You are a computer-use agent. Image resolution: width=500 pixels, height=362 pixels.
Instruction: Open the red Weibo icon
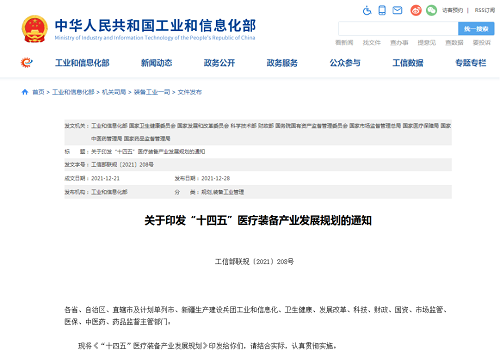pyautogui.click(x=416, y=10)
